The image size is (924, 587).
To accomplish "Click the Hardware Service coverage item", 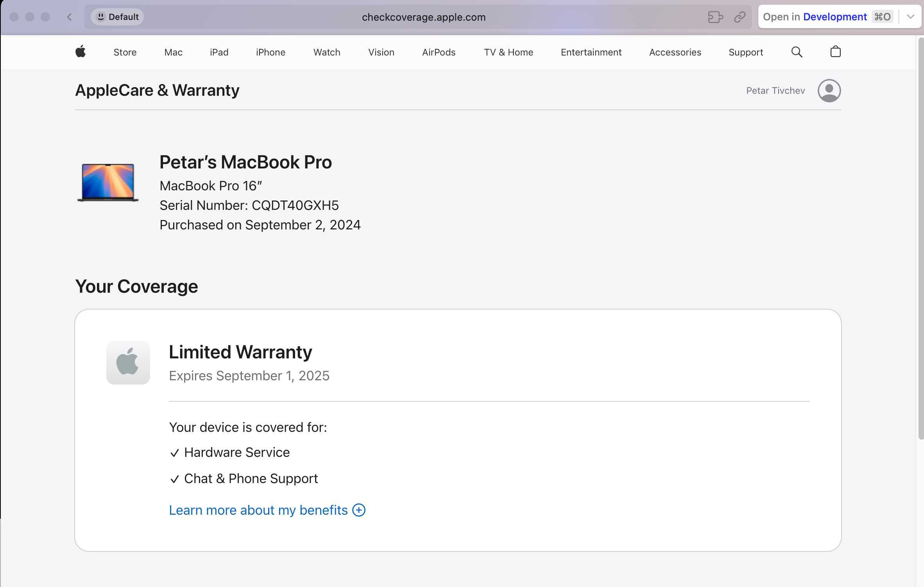I will [x=237, y=452].
